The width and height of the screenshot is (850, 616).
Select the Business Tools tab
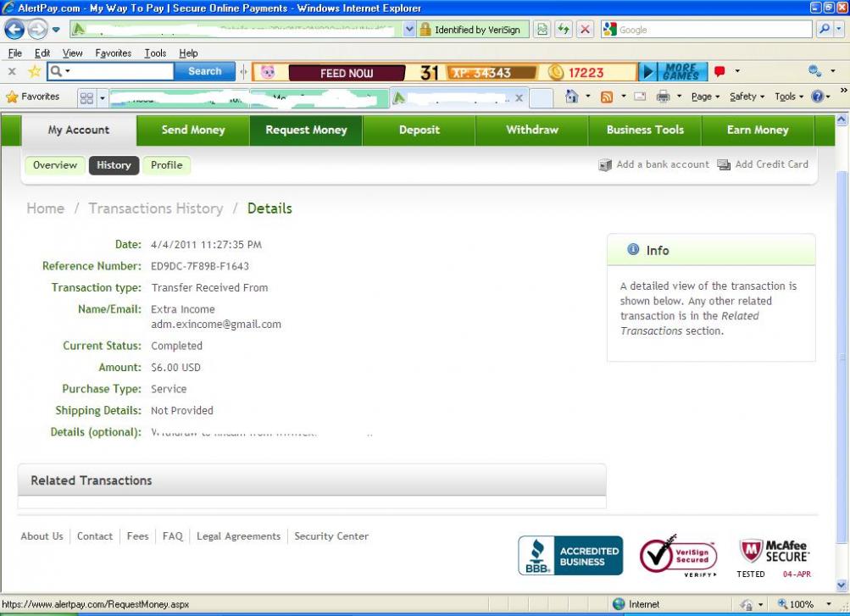[645, 130]
